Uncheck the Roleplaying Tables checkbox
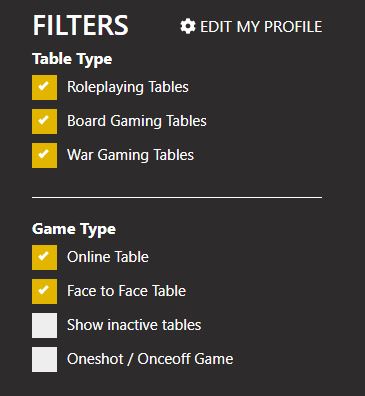Image resolution: width=365 pixels, height=396 pixels. (x=44, y=87)
